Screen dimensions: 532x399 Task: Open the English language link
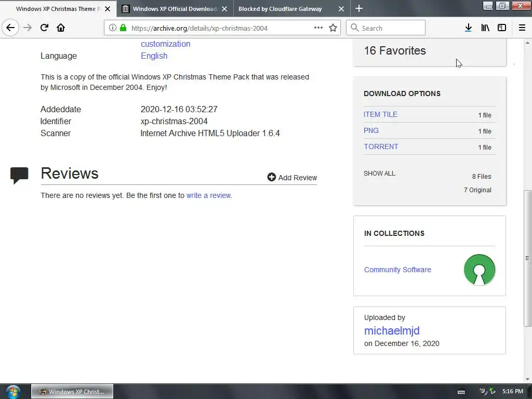click(154, 56)
